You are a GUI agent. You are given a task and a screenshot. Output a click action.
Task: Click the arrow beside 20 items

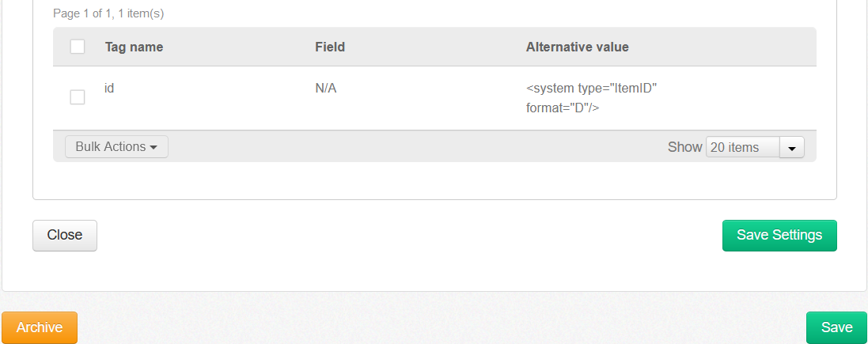point(792,148)
